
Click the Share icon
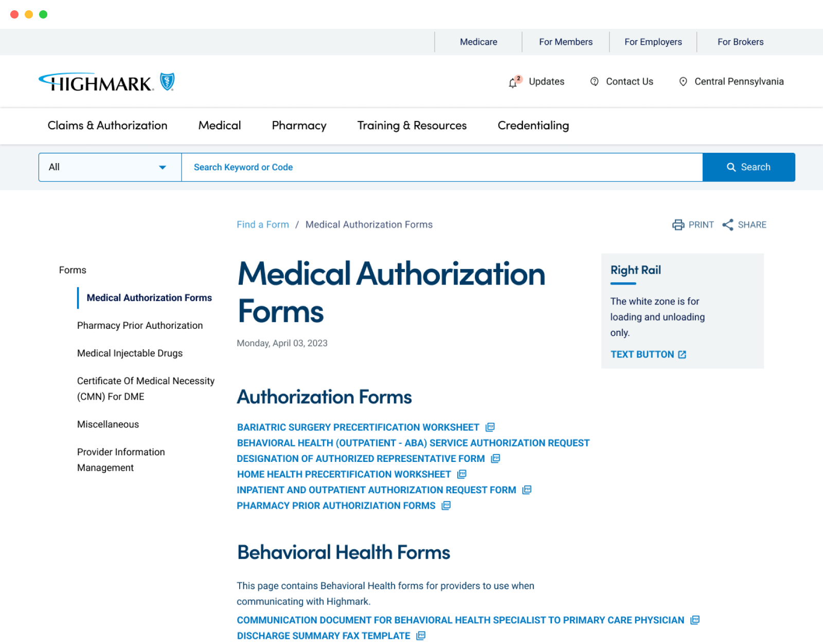[x=727, y=225]
